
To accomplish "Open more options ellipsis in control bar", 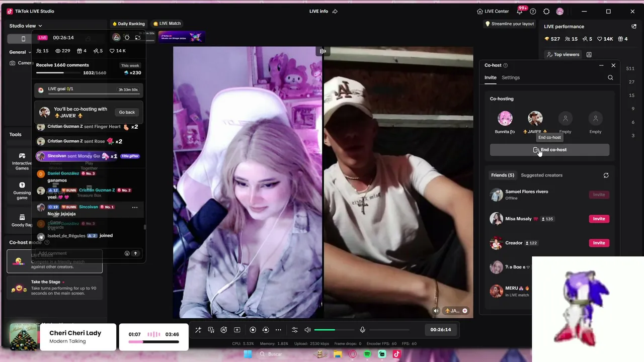I will (278, 330).
